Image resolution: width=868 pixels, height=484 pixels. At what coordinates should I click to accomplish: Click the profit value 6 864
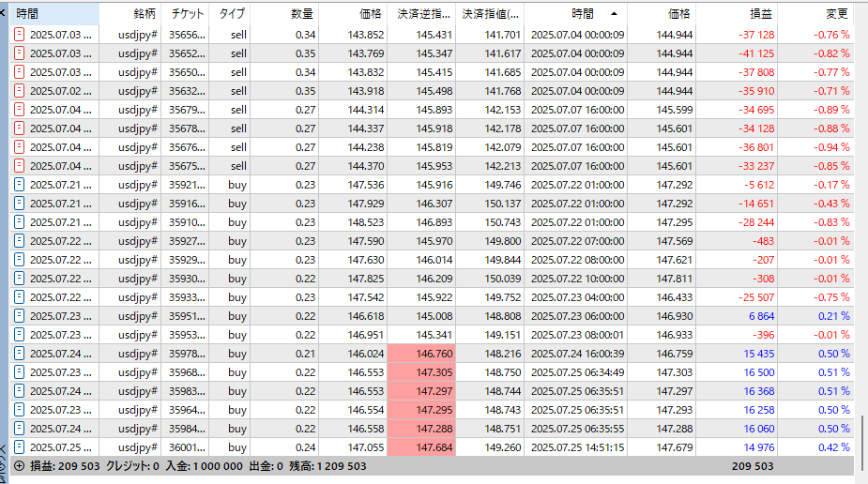click(761, 316)
